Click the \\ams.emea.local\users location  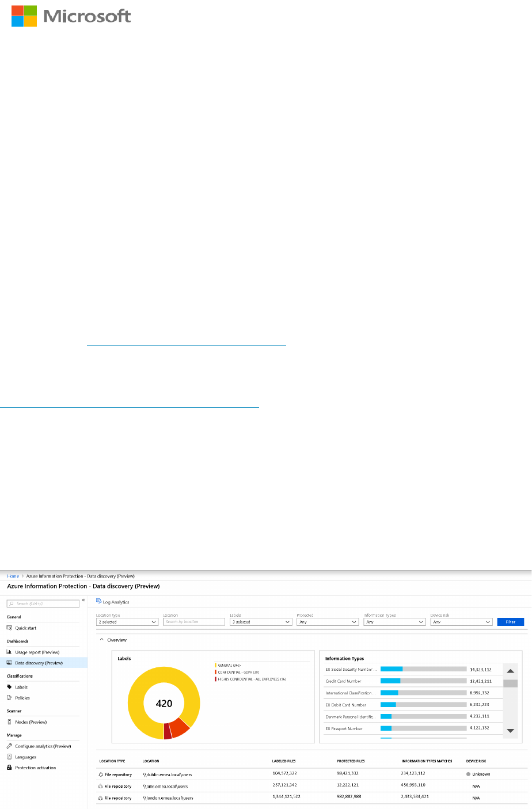tap(165, 787)
